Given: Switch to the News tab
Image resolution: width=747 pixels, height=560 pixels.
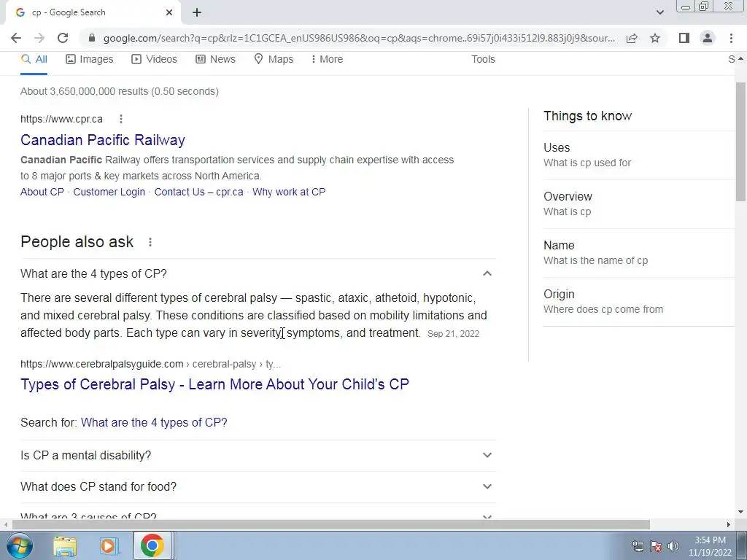Looking at the screenshot, I should pyautogui.click(x=215, y=59).
